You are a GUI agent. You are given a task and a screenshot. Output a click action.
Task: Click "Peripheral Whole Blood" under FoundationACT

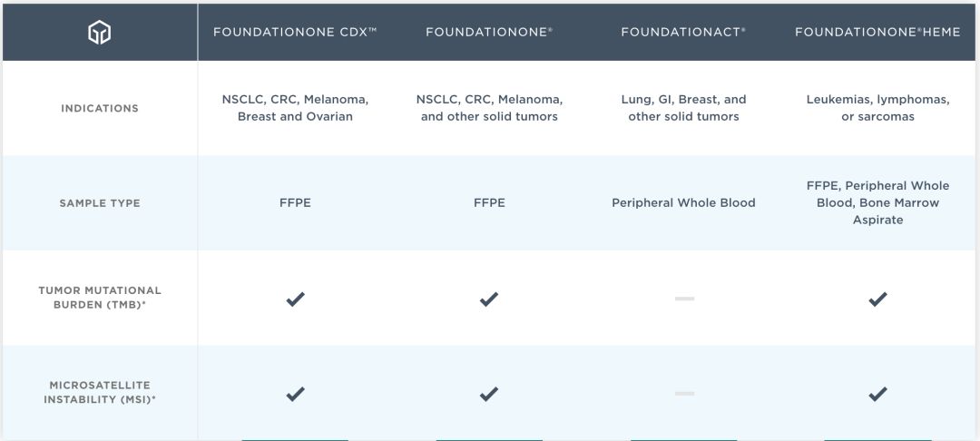pyautogui.click(x=683, y=203)
